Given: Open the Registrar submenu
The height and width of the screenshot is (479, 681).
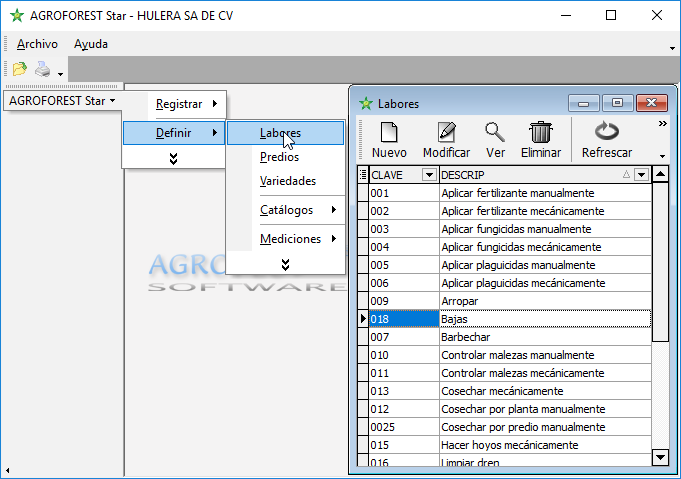Looking at the screenshot, I should pyautogui.click(x=187, y=104).
